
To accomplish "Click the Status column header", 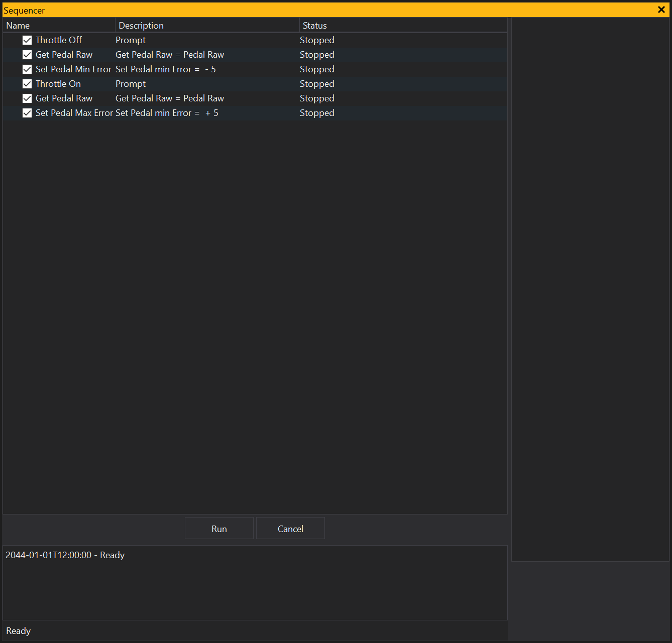I will (x=315, y=26).
